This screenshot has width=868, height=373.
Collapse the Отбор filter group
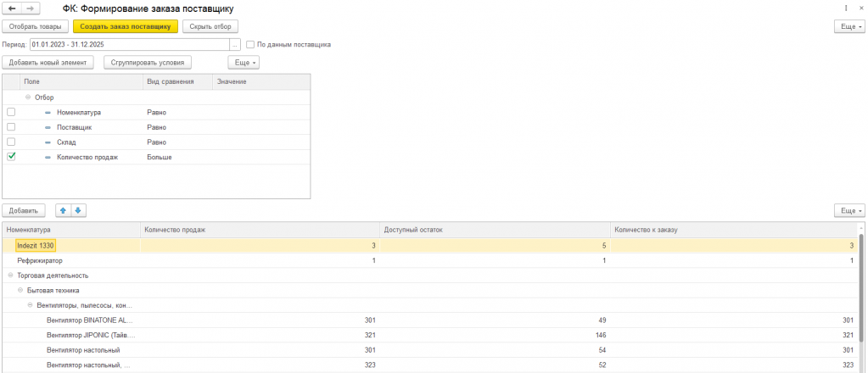click(x=28, y=97)
